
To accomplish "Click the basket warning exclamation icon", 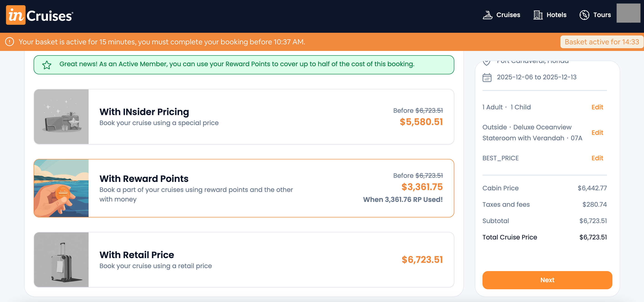I will (10, 42).
